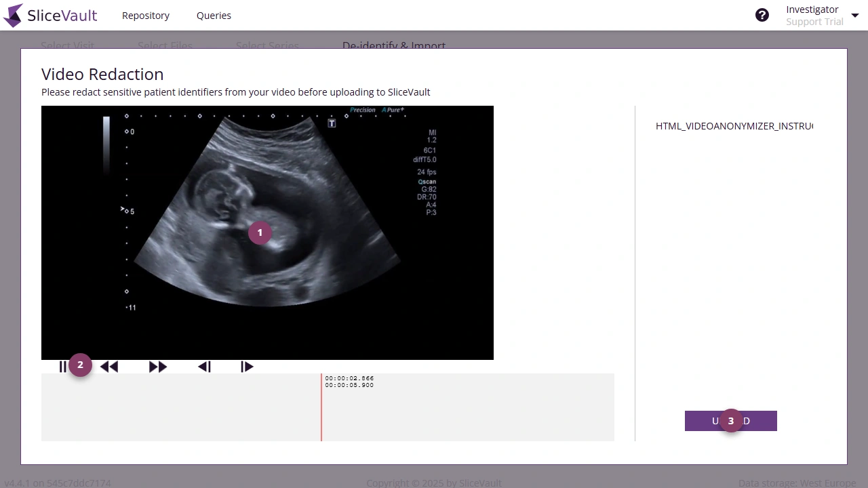
Task: Click the ultrasound video frame
Action: coord(267,232)
